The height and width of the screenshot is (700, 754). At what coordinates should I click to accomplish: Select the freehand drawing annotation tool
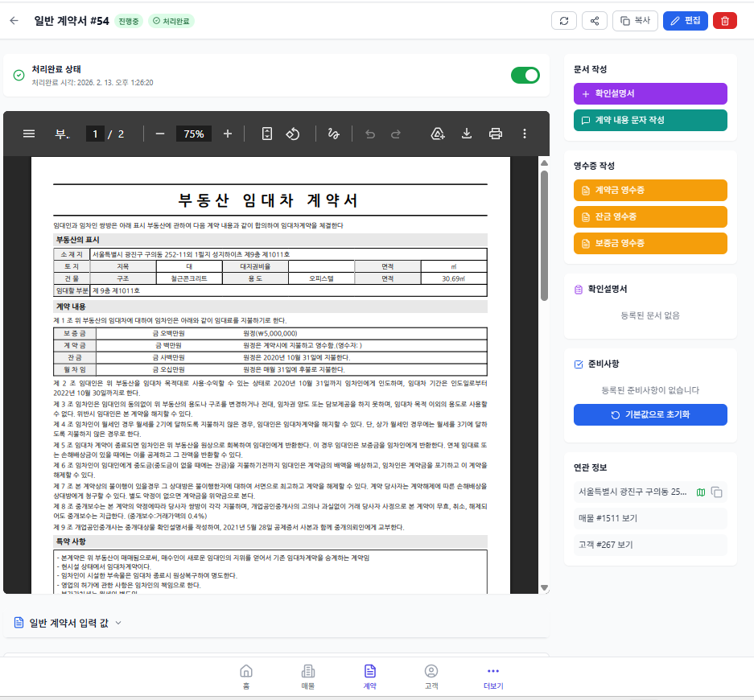[333, 134]
